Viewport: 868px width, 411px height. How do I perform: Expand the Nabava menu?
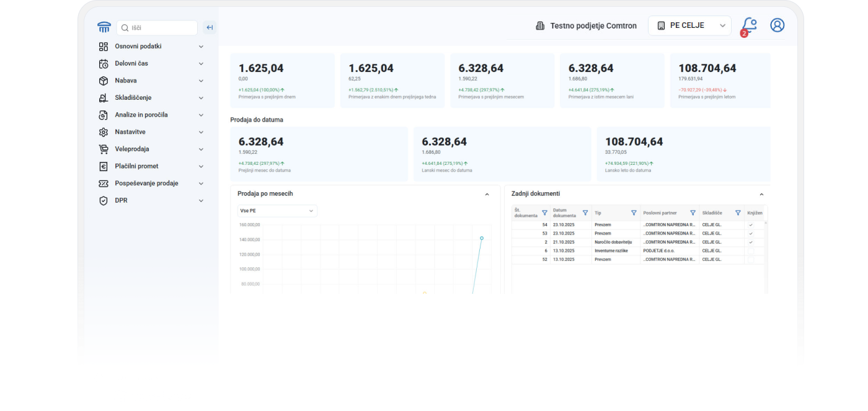(x=151, y=81)
